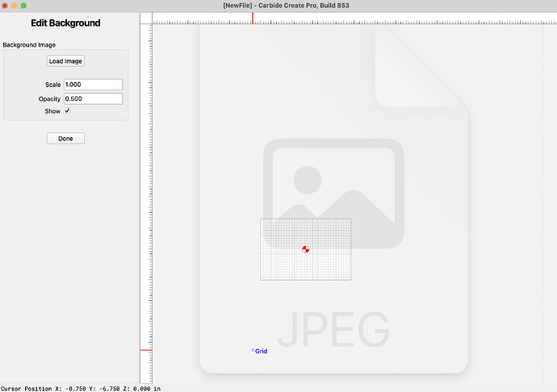Close the Carbide Create window
Image resolution: width=557 pixels, height=392 pixels.
click(x=5, y=6)
